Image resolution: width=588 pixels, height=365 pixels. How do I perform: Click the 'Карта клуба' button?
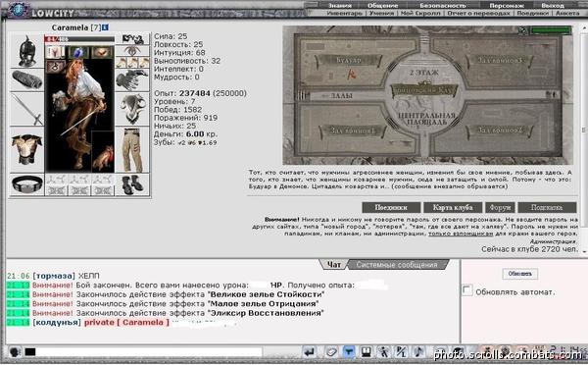pyautogui.click(x=453, y=207)
